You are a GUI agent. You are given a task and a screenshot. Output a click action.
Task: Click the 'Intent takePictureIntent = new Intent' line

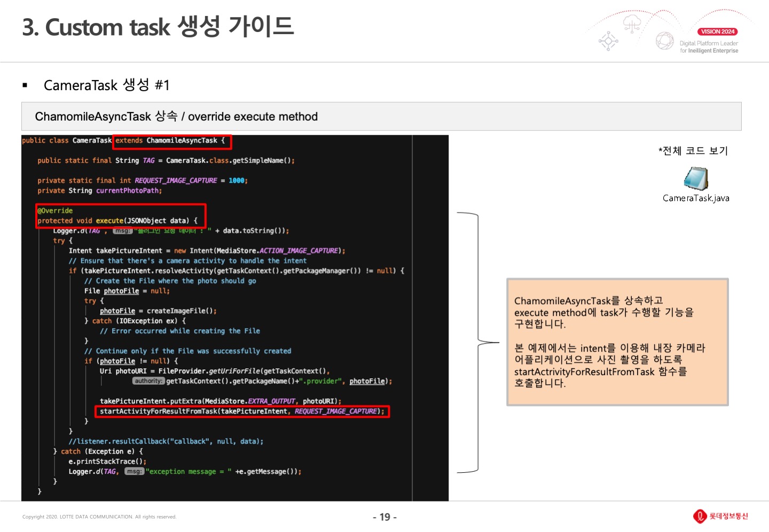pos(207,251)
